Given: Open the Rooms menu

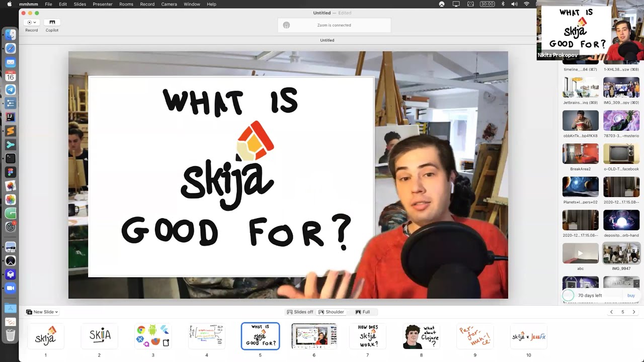Looking at the screenshot, I should click(x=126, y=4).
